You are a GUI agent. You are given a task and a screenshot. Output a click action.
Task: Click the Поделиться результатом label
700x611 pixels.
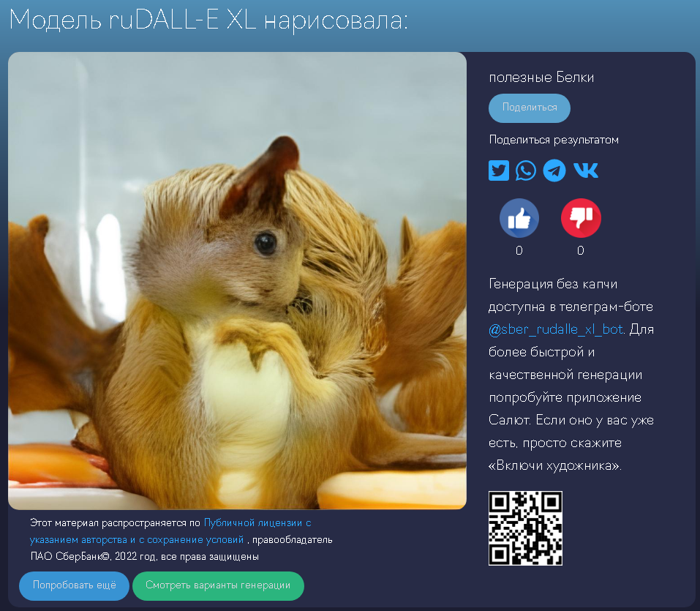click(554, 140)
